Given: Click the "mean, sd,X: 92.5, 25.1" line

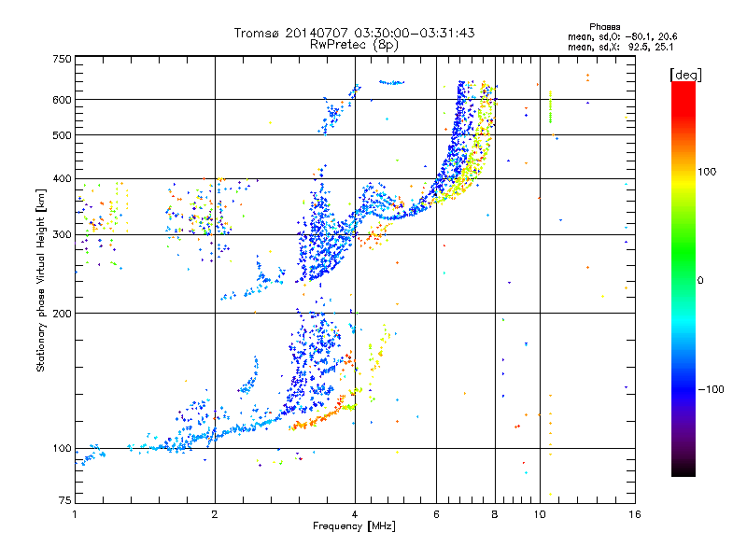Looking at the screenshot, I should click(620, 48).
